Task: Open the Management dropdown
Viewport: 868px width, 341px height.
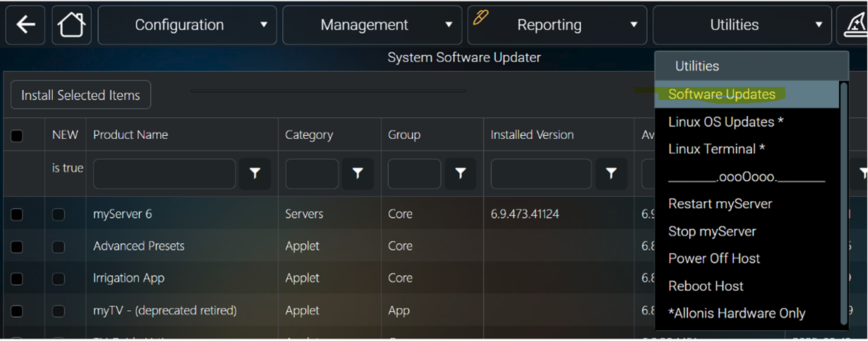Action: (372, 25)
